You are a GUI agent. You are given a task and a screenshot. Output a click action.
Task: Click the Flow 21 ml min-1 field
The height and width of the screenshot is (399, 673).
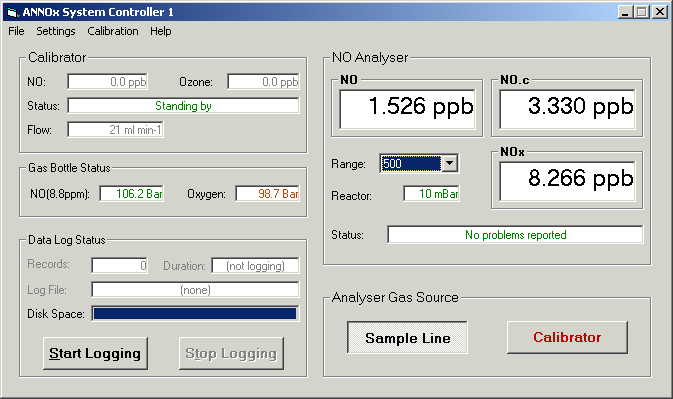coord(115,130)
